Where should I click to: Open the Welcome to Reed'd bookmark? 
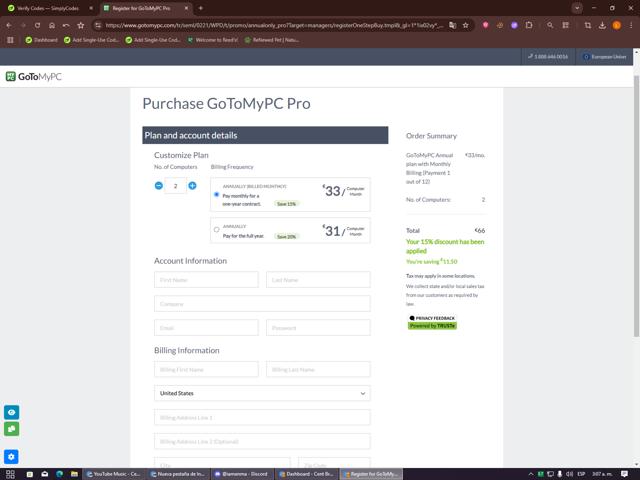click(213, 40)
